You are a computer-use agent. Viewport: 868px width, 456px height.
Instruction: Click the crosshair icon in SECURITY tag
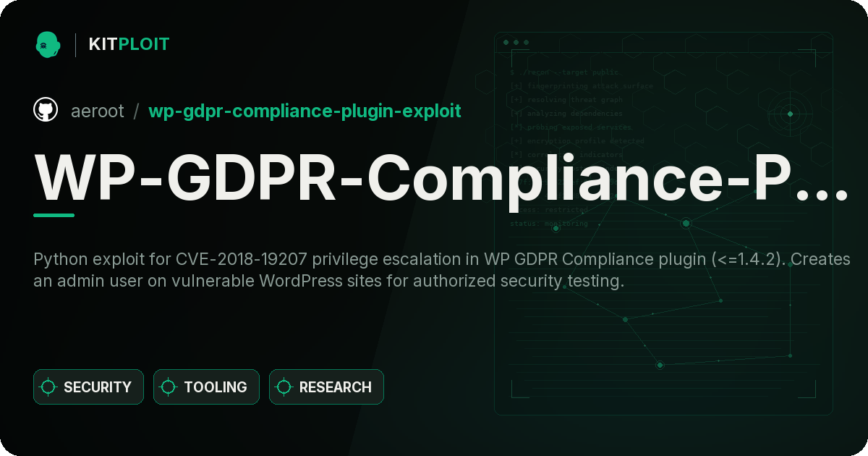(48, 387)
